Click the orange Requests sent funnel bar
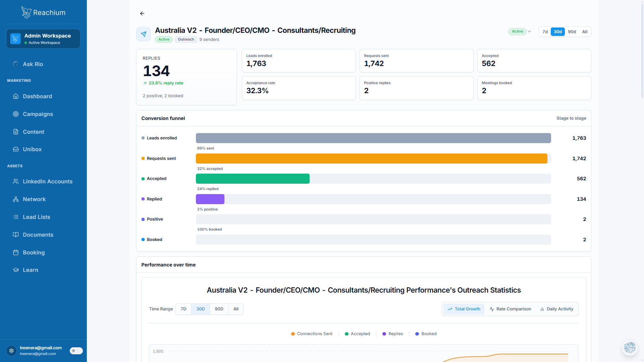This screenshot has width=644, height=362. (x=371, y=159)
